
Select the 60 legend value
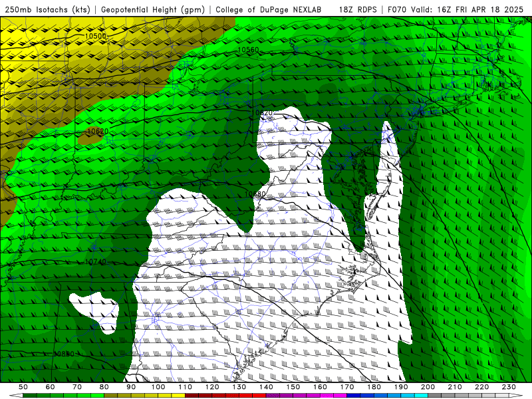point(51,387)
